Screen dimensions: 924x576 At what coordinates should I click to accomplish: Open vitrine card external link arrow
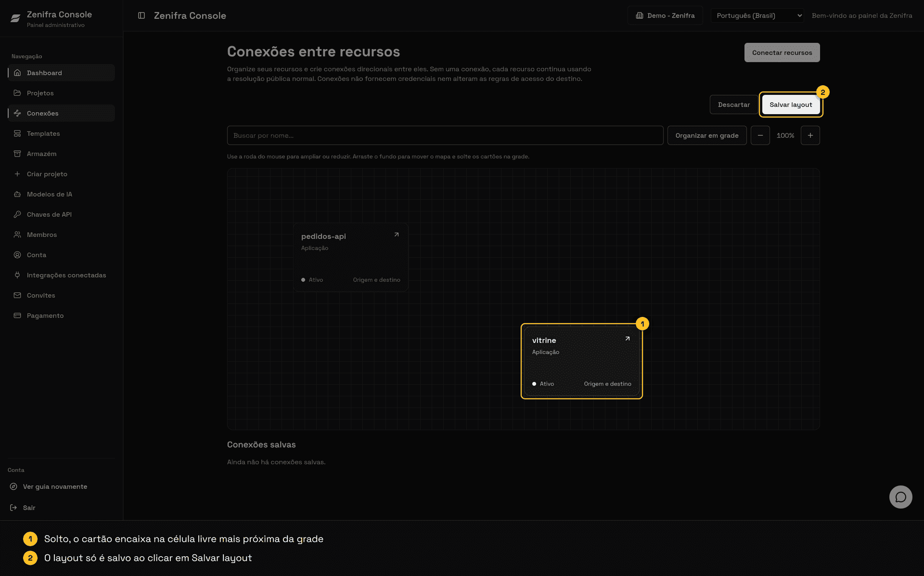pos(627,339)
